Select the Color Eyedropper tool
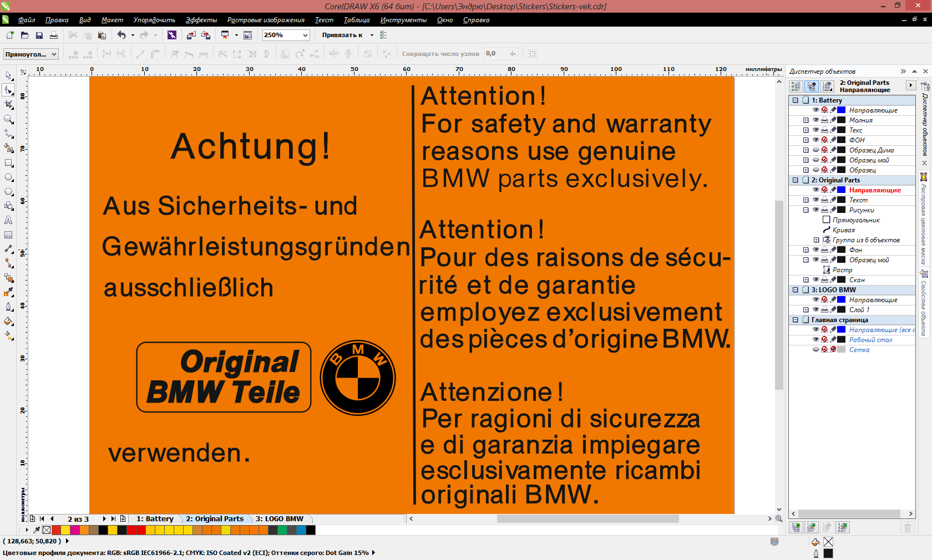932x560 pixels. coord(8,292)
